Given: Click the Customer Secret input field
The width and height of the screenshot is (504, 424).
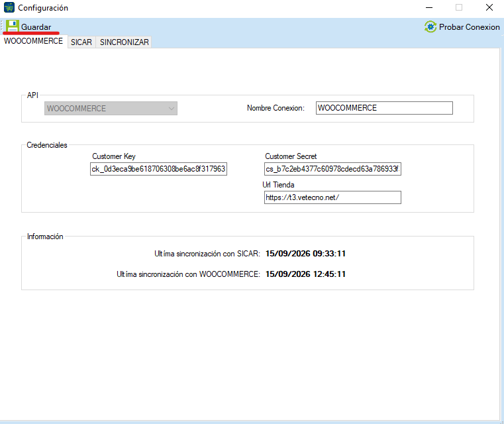Looking at the screenshot, I should [332, 169].
